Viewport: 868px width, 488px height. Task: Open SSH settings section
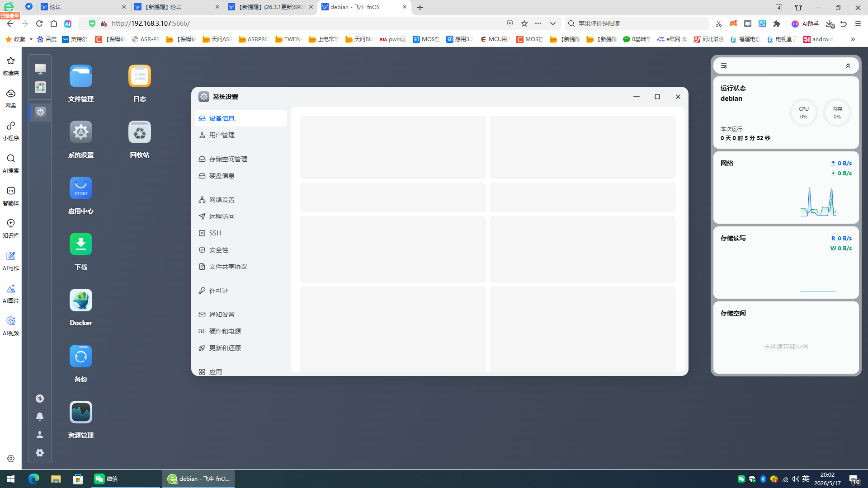click(241, 233)
